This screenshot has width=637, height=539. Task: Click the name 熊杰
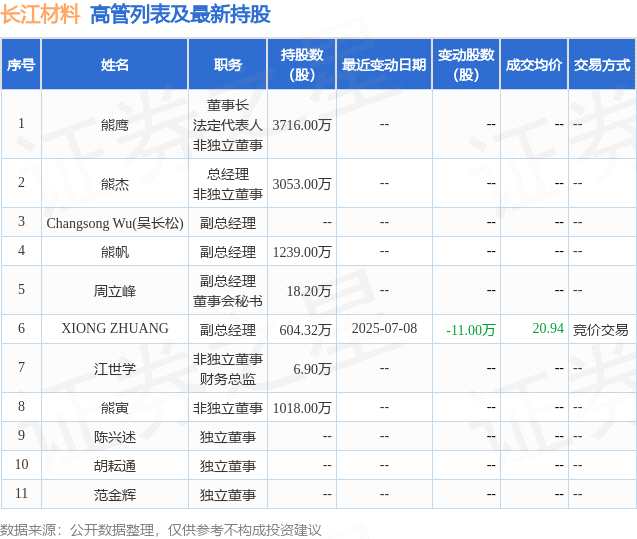[115, 184]
